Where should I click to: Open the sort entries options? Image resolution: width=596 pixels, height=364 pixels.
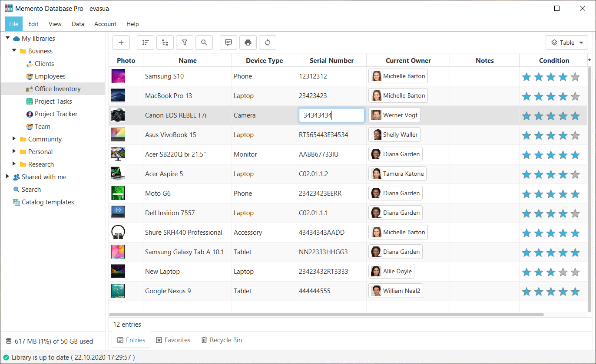(x=146, y=43)
